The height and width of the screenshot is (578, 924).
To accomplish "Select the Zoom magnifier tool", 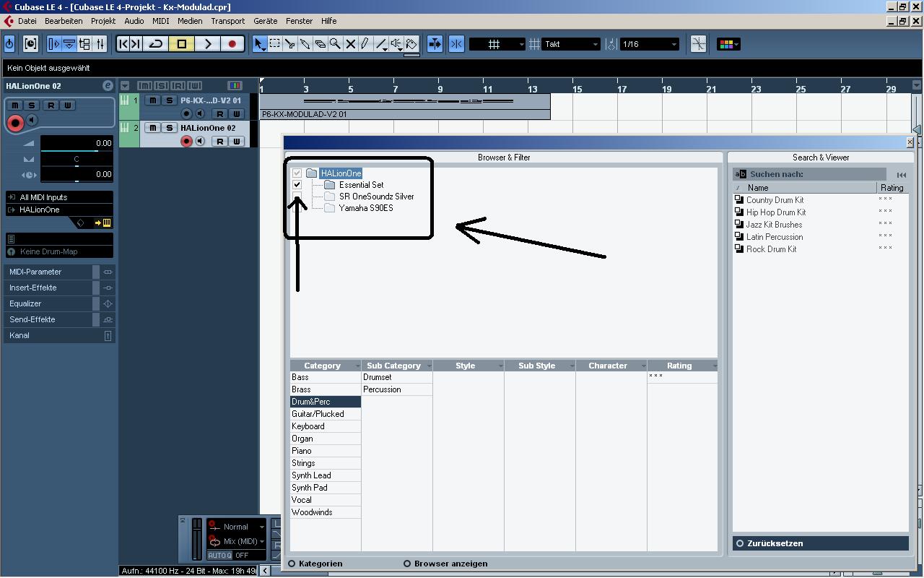I will 335,44.
